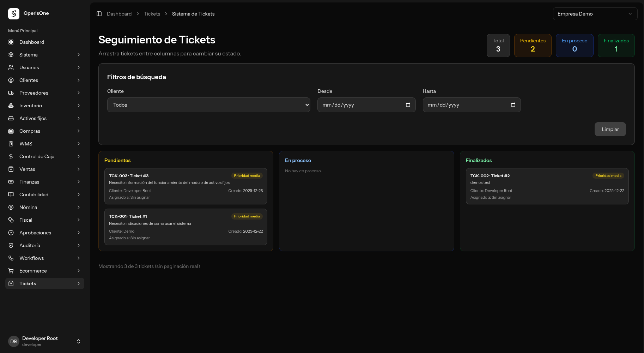
Task: Click the sidebar collapse icon near breadcrumb
Action: pos(99,14)
